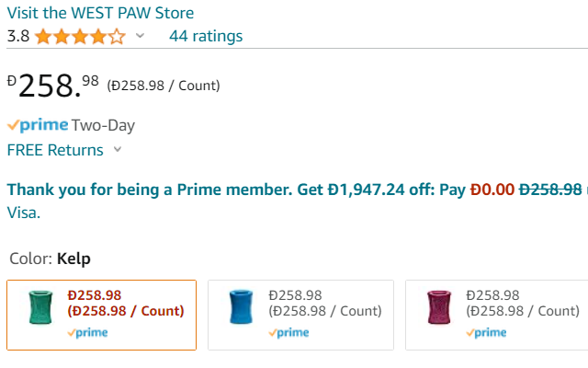Click the Prime logo near Two-Day
The height and width of the screenshot is (368, 588).
pyautogui.click(x=38, y=125)
